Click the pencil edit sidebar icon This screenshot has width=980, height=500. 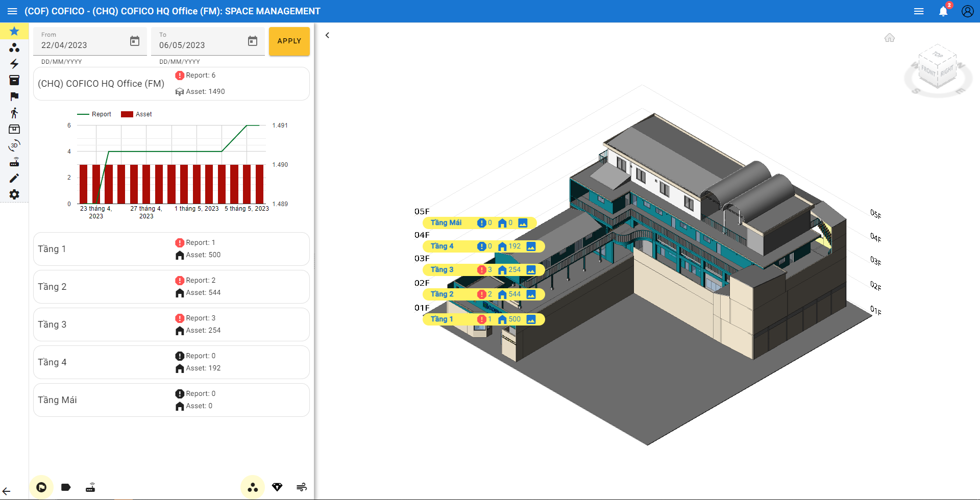[14, 178]
